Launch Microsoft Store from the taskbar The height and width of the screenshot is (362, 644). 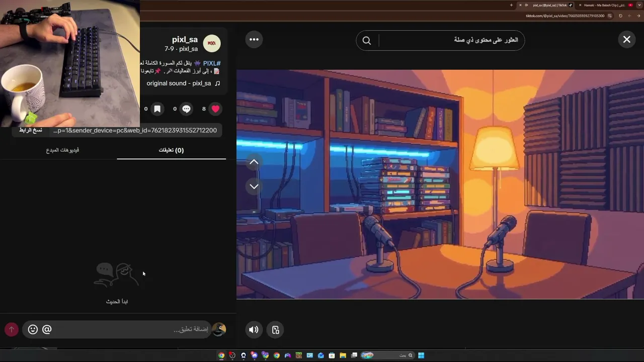pyautogui.click(x=332, y=355)
